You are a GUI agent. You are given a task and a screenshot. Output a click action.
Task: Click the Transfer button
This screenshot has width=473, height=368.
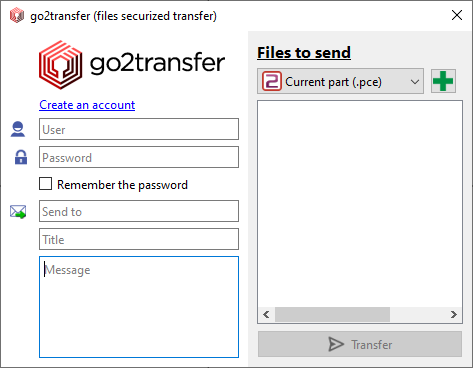pyautogui.click(x=360, y=344)
